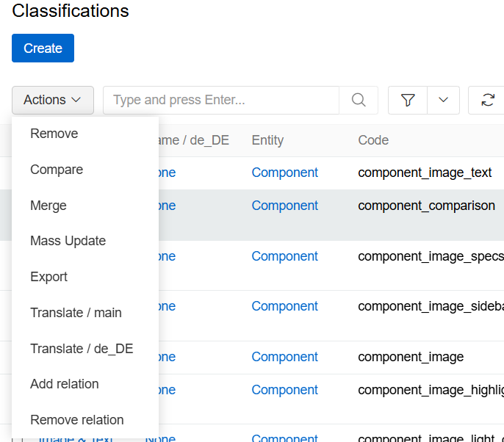504x442 pixels.
Task: Open Mass Update option
Action: click(x=68, y=241)
